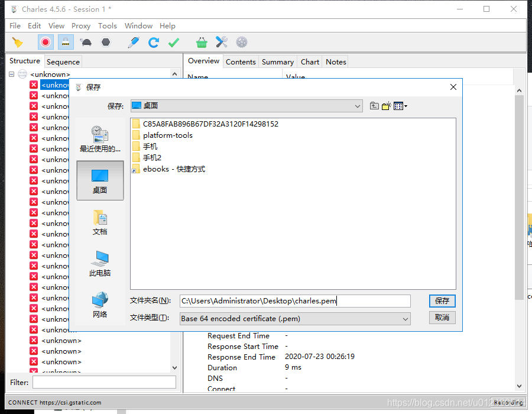Open Tools via the wrench icon
The width and height of the screenshot is (532, 414).
coord(222,43)
